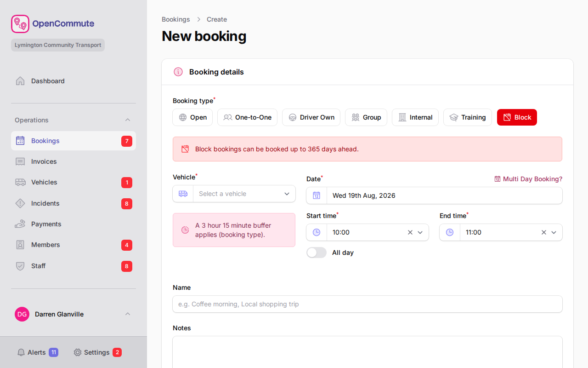
Task: Click into the Name input field
Action: (x=367, y=304)
